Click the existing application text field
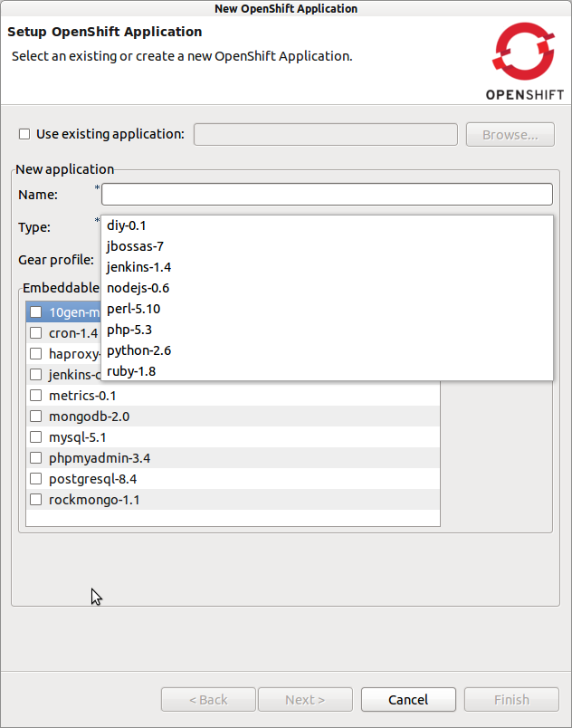This screenshot has height=728, width=572. click(326, 135)
